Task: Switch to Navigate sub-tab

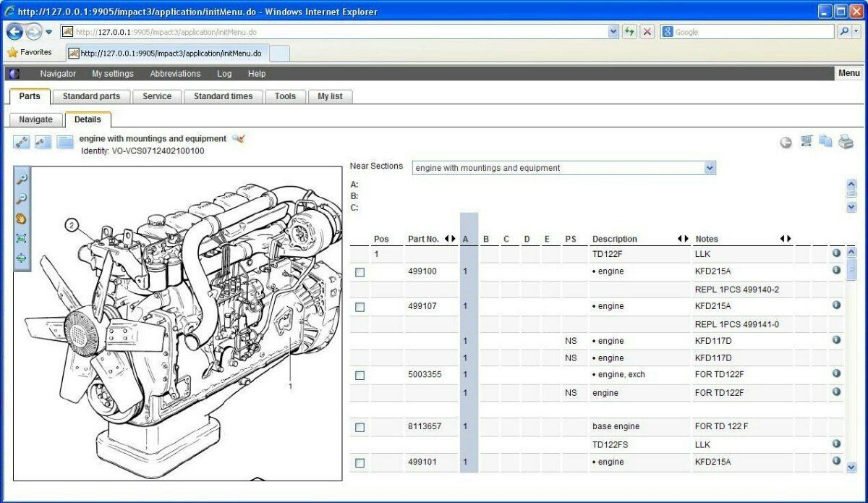Action: click(x=36, y=119)
